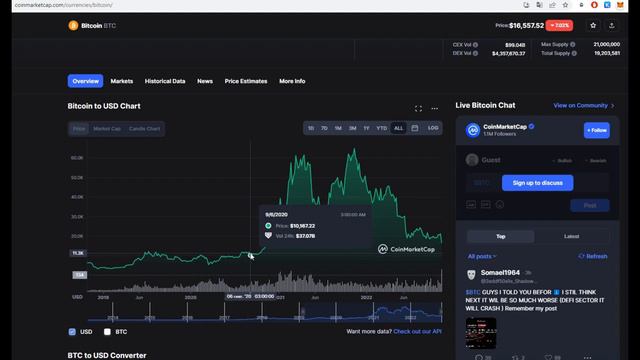Click the Guest profile avatar
The width and height of the screenshot is (640, 360).
[x=472, y=160]
